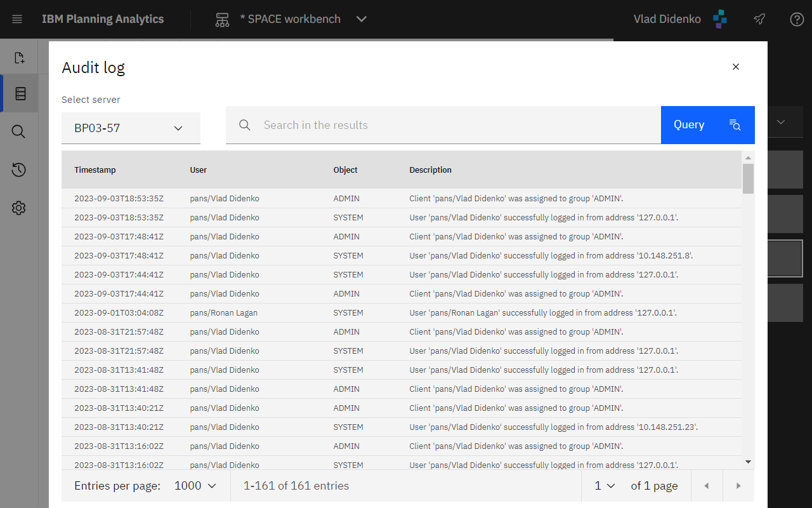
Task: Click the 'of 1 page' label
Action: pyautogui.click(x=654, y=486)
